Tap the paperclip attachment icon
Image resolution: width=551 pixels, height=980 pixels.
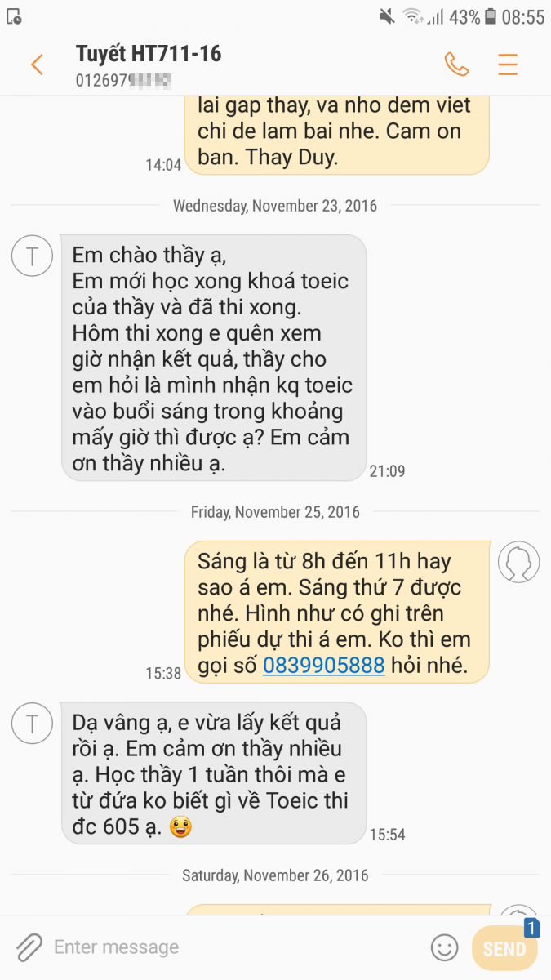(29, 947)
